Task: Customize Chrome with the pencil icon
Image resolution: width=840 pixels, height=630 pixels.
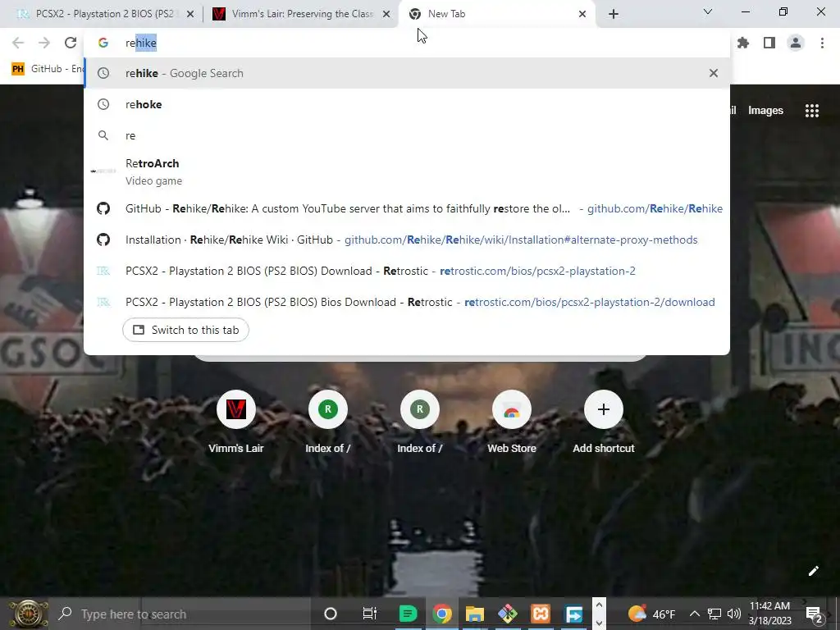Action: [x=813, y=571]
